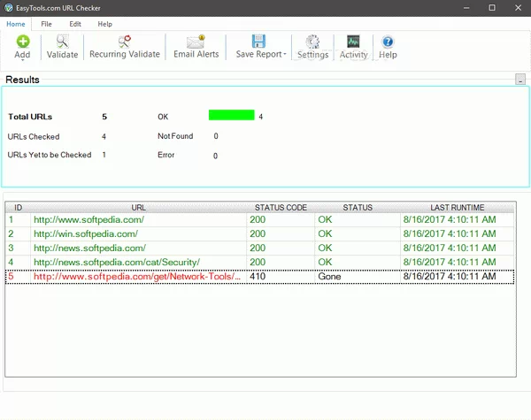Maximize the URL Checker window
This screenshot has height=420, width=531.
tap(492, 8)
